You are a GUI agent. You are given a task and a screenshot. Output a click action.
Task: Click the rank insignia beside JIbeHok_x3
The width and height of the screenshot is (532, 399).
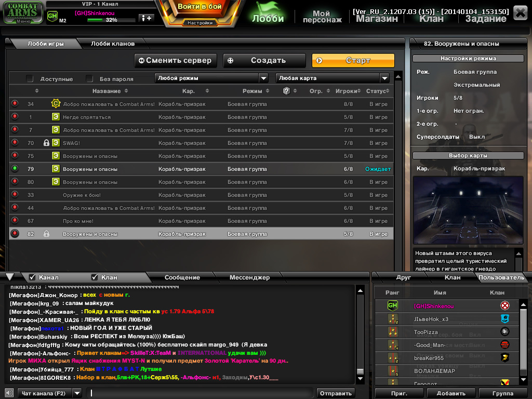point(393,318)
